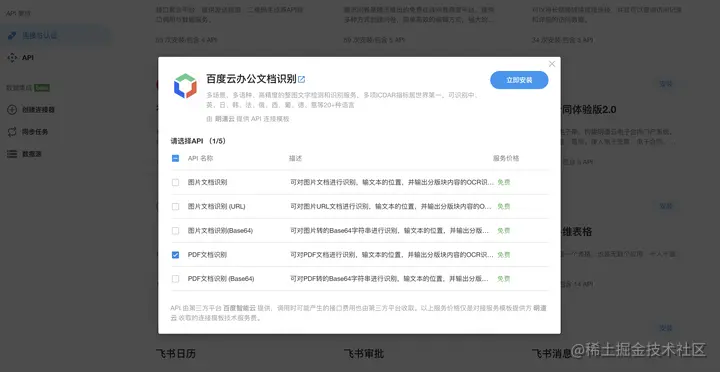Click the API crosshair icon in sidebar
The image size is (720, 372).
[12, 58]
